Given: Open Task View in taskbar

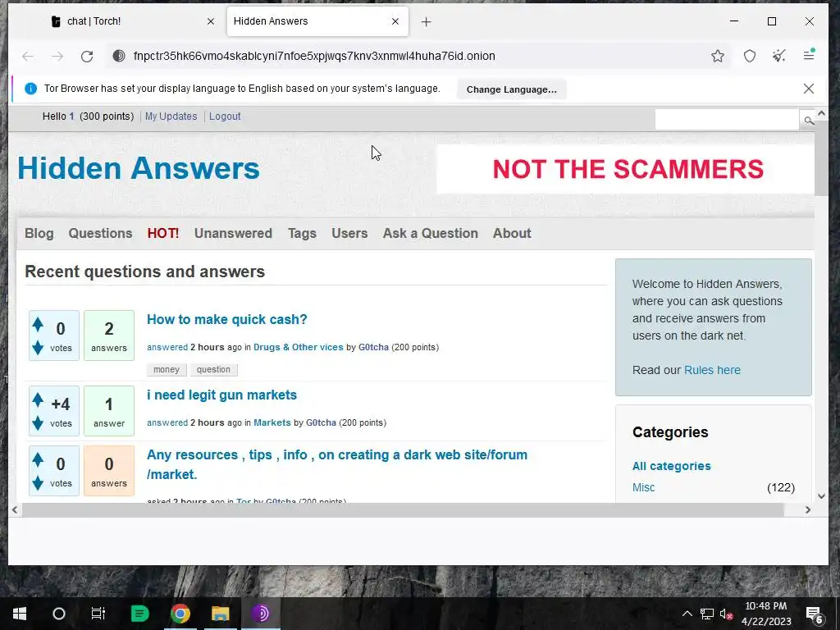Looking at the screenshot, I should pos(98,614).
